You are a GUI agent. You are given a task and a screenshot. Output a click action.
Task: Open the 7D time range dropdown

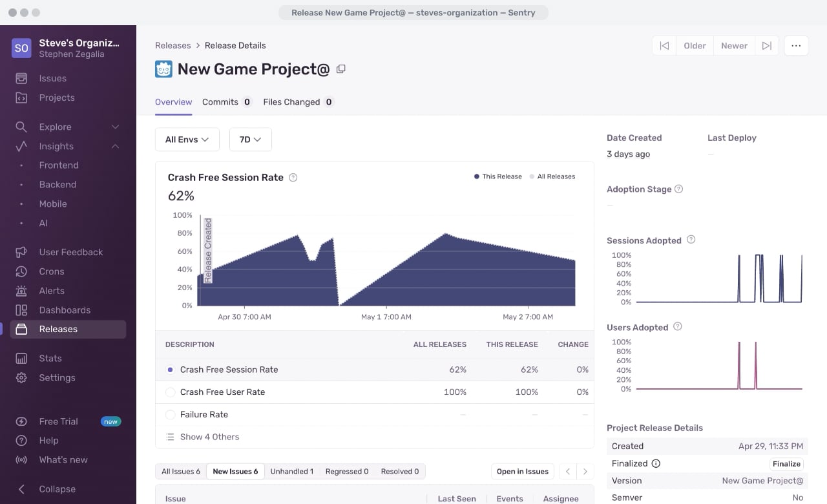click(x=251, y=140)
